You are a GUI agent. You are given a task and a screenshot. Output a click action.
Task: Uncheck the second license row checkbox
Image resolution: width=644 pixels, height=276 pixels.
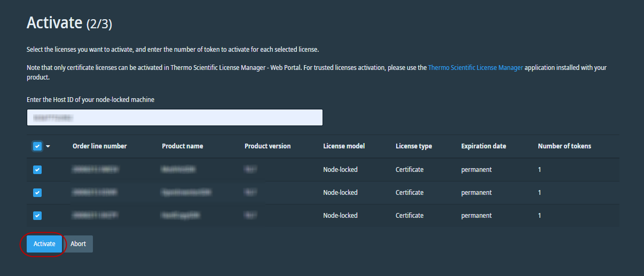(37, 193)
